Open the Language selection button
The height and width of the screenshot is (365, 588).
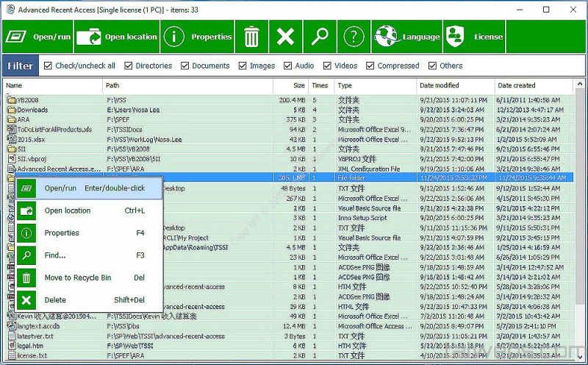[406, 36]
